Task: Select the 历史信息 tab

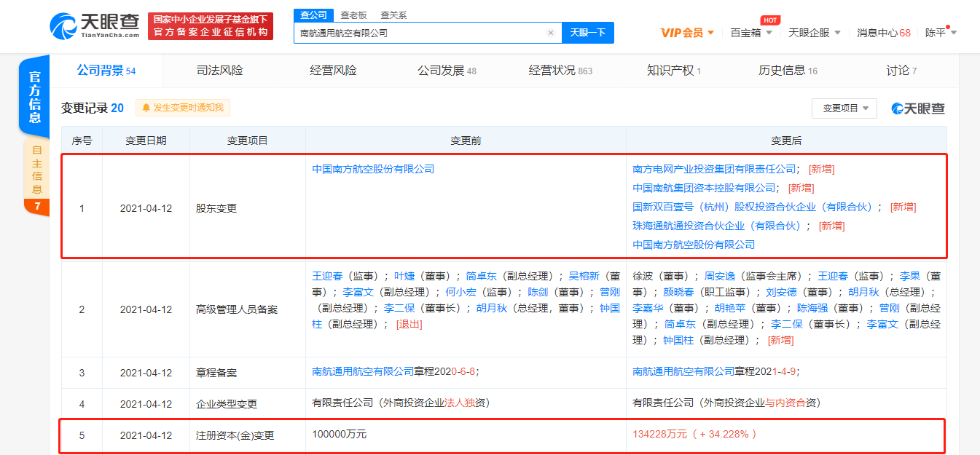Action: [788, 71]
